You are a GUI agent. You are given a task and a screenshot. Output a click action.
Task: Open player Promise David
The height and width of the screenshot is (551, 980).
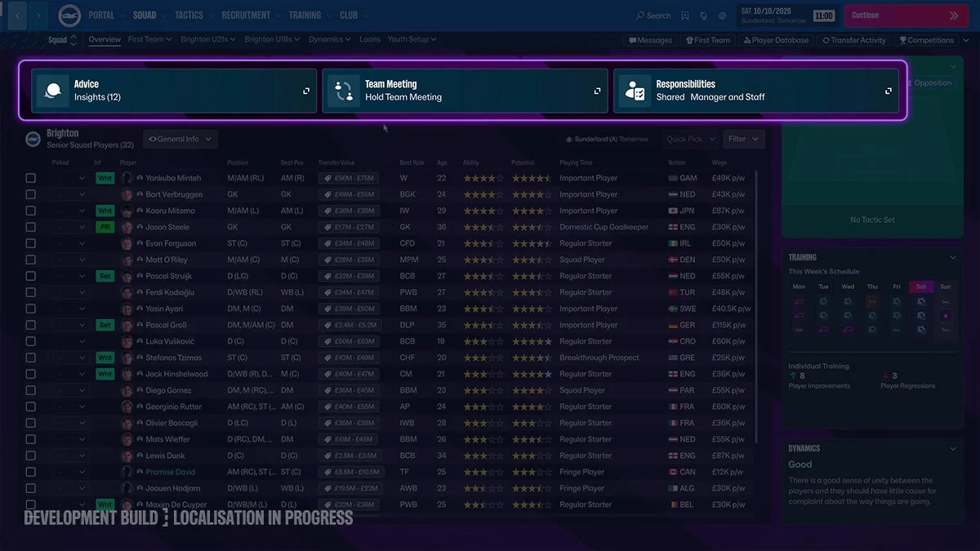click(171, 472)
